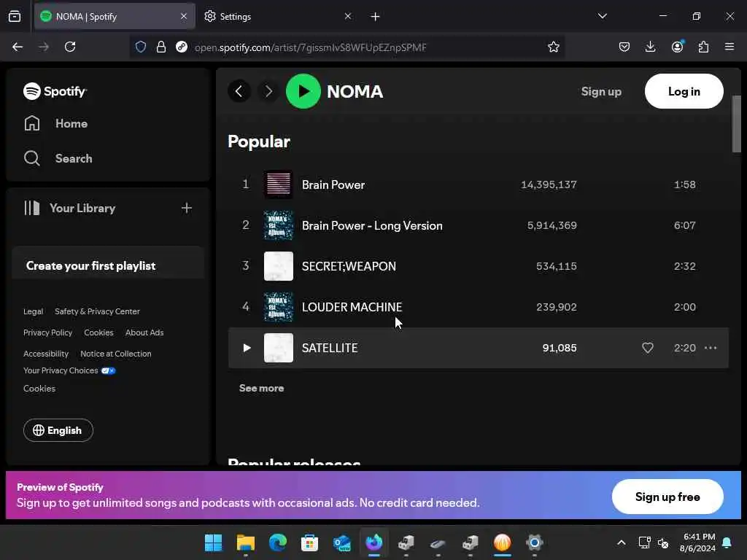Open more options for SATELLITE
The image size is (747, 560).
pos(711,348)
